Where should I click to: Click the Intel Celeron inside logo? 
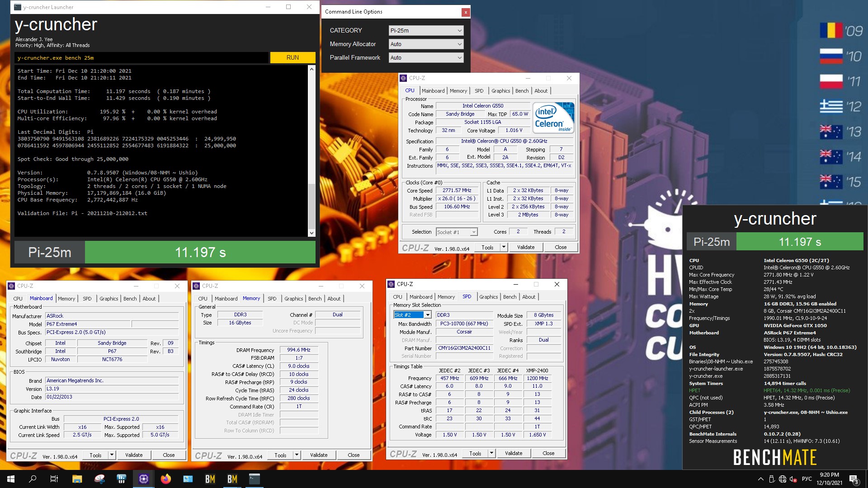(x=554, y=117)
